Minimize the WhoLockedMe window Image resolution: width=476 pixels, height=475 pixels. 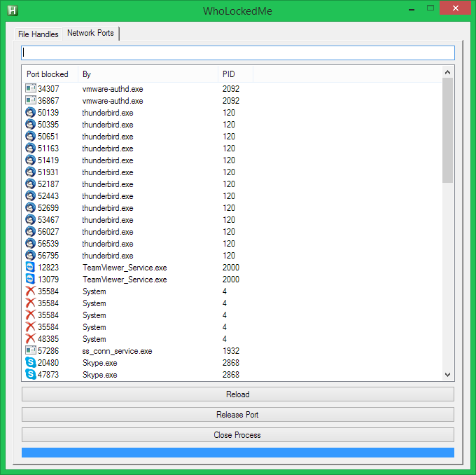(x=412, y=9)
